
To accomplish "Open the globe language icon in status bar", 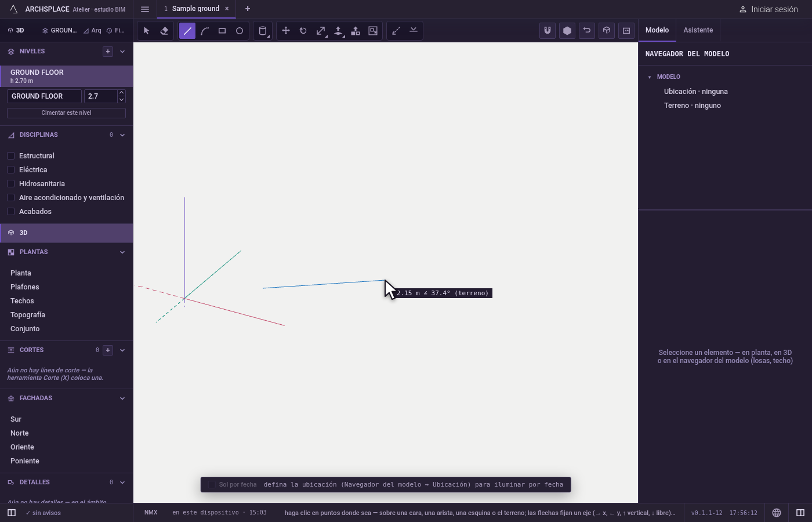I will point(777,513).
